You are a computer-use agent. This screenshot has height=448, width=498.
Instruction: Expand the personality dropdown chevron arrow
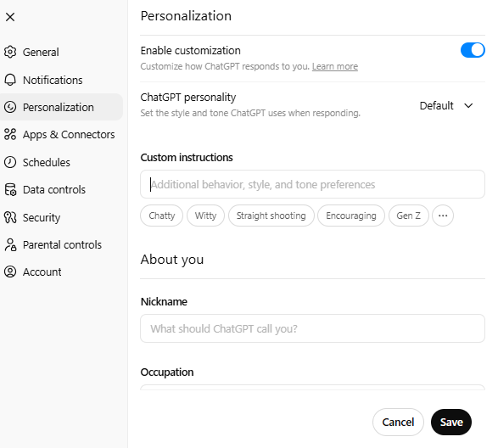pos(468,105)
